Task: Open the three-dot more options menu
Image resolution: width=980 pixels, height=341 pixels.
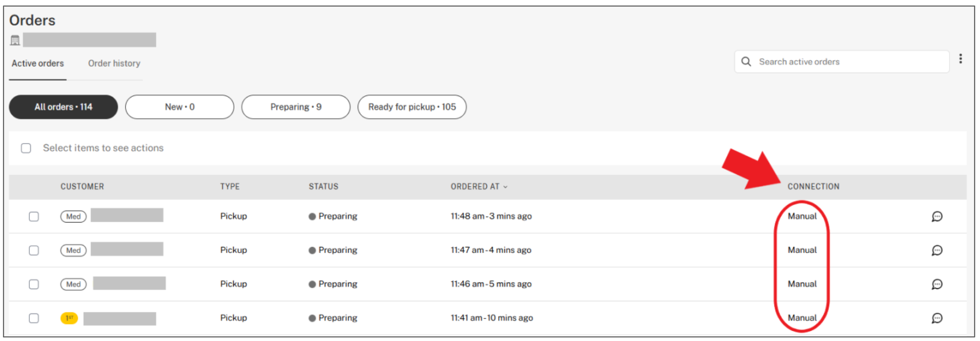Action: point(961,59)
